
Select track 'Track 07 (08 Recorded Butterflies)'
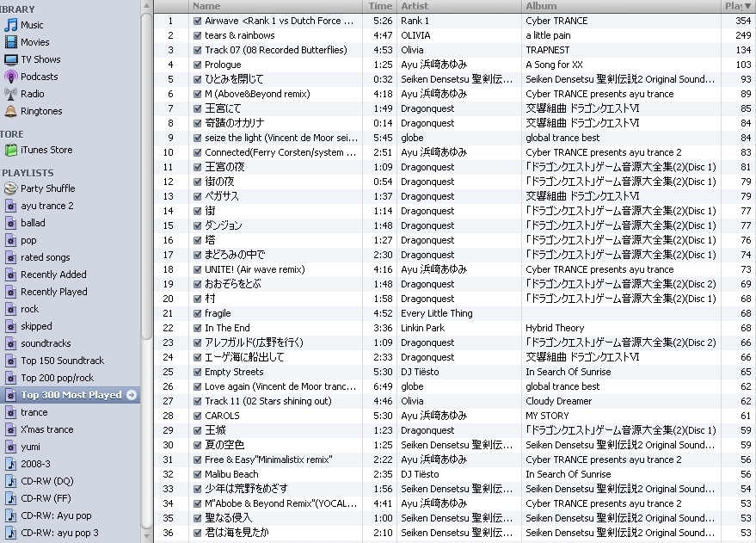coord(276,50)
